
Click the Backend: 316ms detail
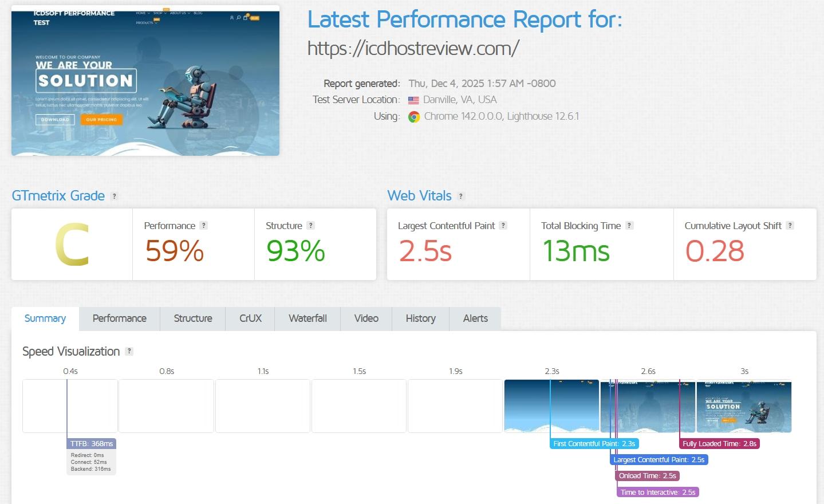pyautogui.click(x=91, y=469)
